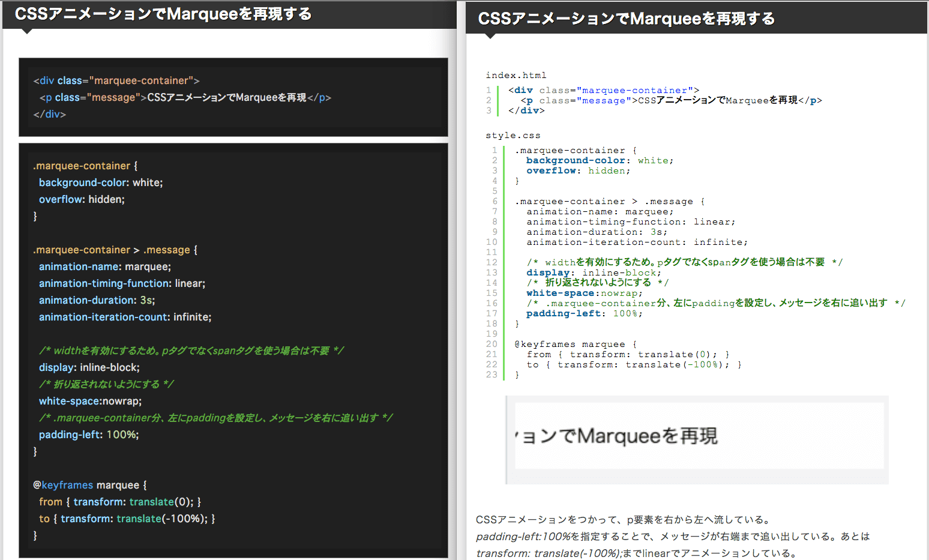Click the closing </div> tag in dark code block

(x=50, y=114)
